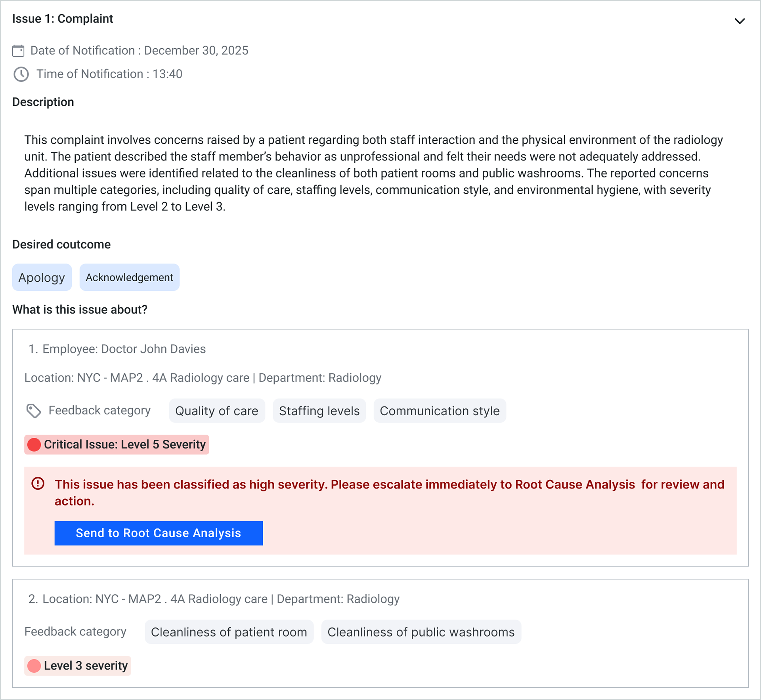Send issue to Root Cause Analysis
The width and height of the screenshot is (761, 700).
point(159,533)
